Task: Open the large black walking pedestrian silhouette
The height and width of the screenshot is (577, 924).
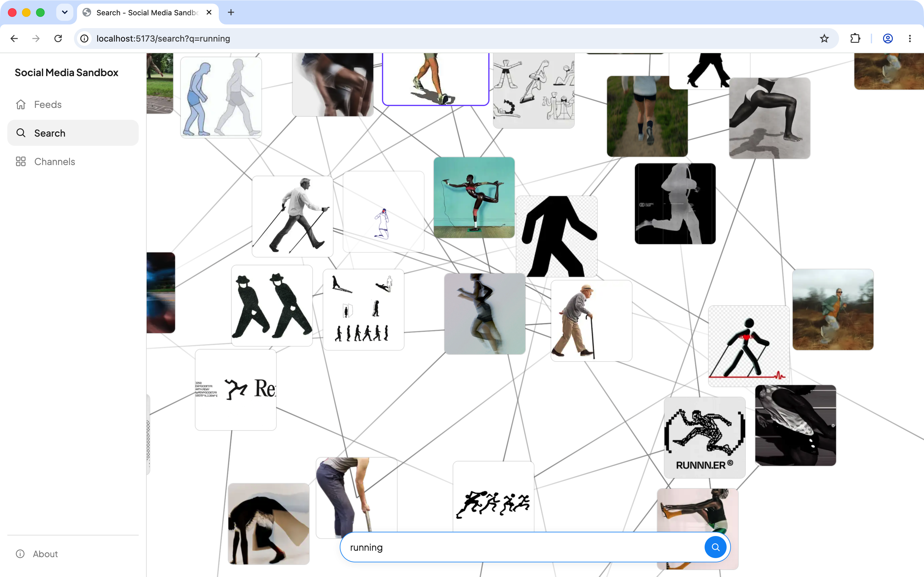Action: (x=557, y=237)
